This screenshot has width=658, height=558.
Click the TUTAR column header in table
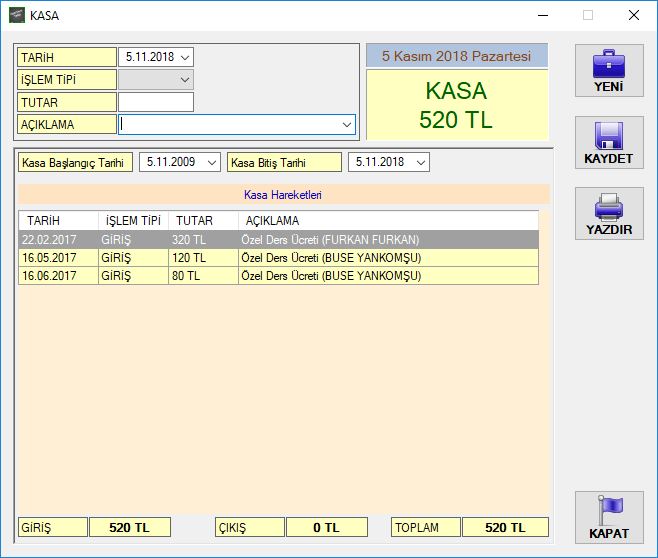[203, 221]
